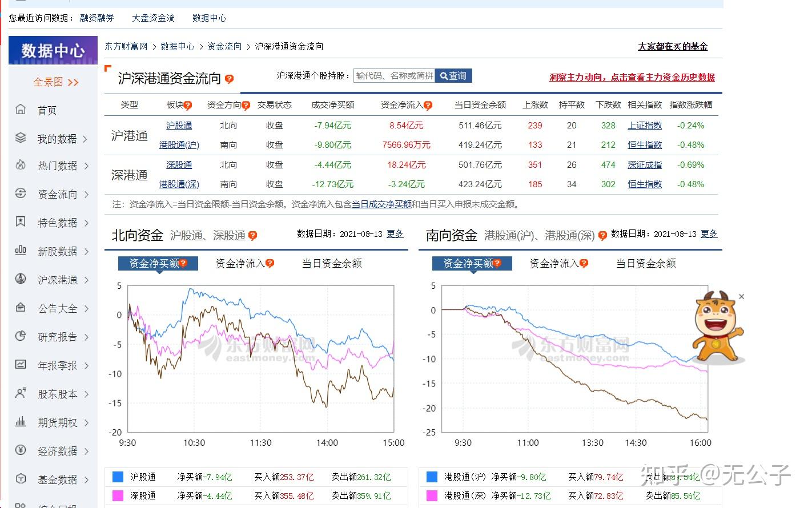Close the cartoon bull mascot popup
This screenshot has height=508, width=812.
point(741,296)
